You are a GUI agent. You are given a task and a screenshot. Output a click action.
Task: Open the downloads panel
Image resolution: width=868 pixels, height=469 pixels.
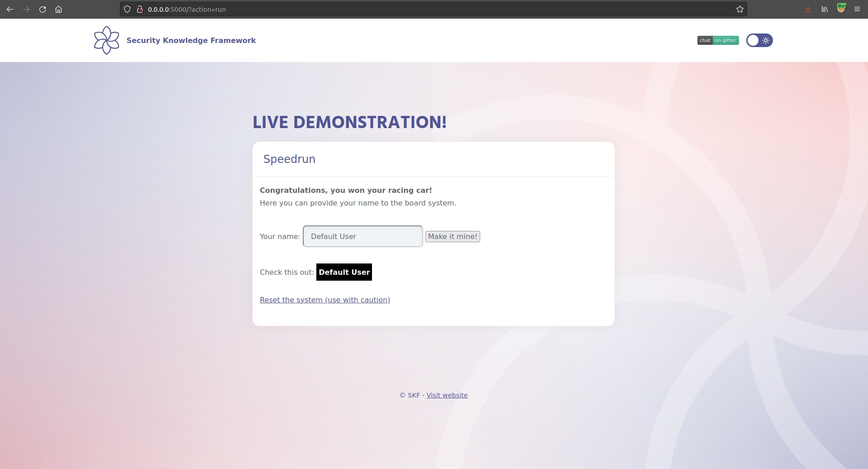click(x=808, y=9)
